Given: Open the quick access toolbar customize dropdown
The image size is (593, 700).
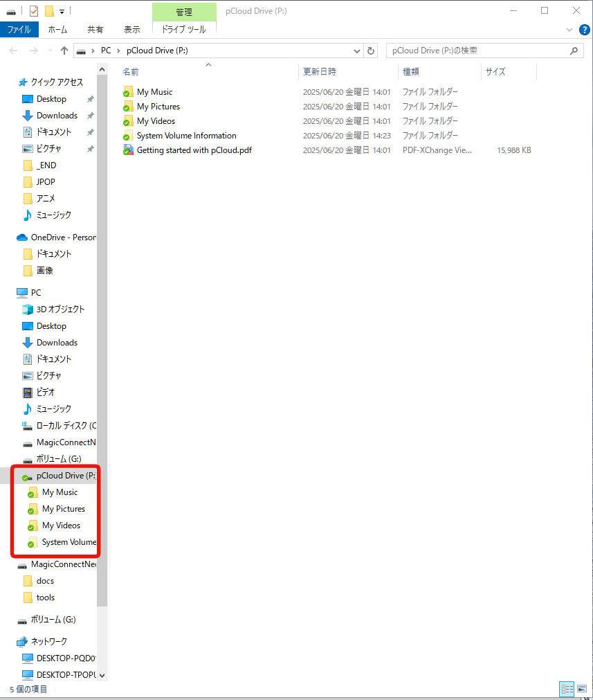Looking at the screenshot, I should 62,12.
